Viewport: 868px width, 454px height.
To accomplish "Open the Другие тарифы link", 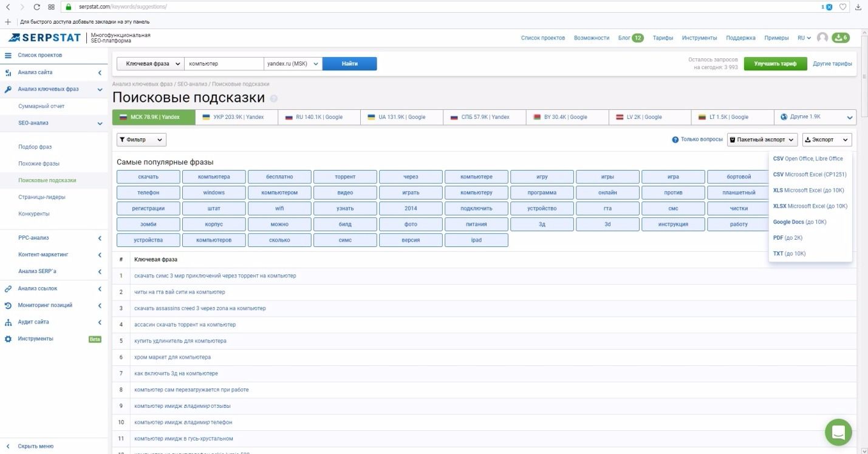I will [x=832, y=64].
